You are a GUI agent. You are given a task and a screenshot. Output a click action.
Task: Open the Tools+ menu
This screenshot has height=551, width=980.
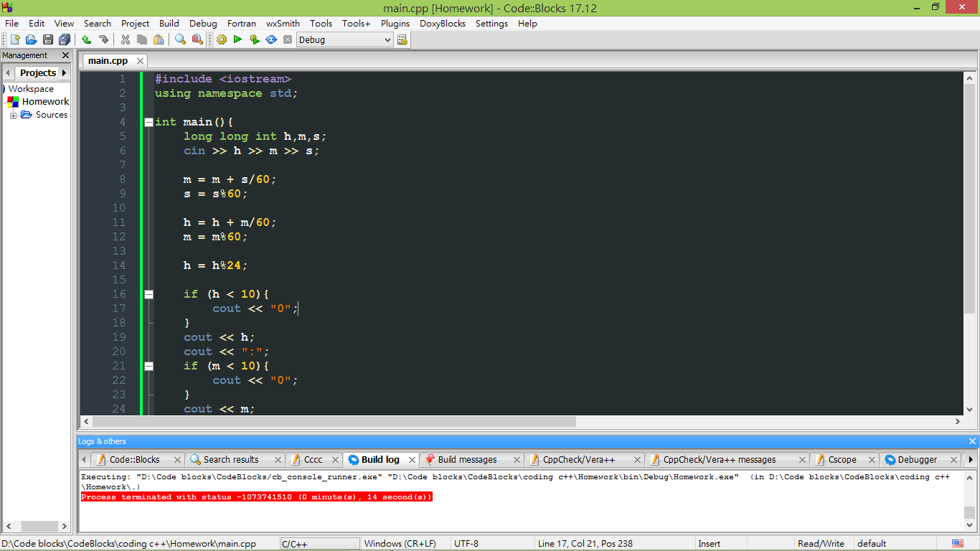356,23
